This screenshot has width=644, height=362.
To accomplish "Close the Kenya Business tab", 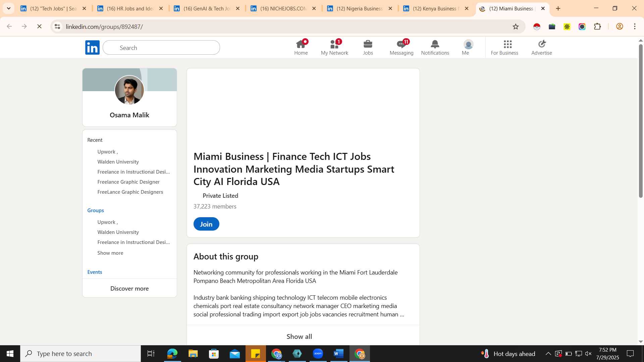I will click(x=467, y=8).
